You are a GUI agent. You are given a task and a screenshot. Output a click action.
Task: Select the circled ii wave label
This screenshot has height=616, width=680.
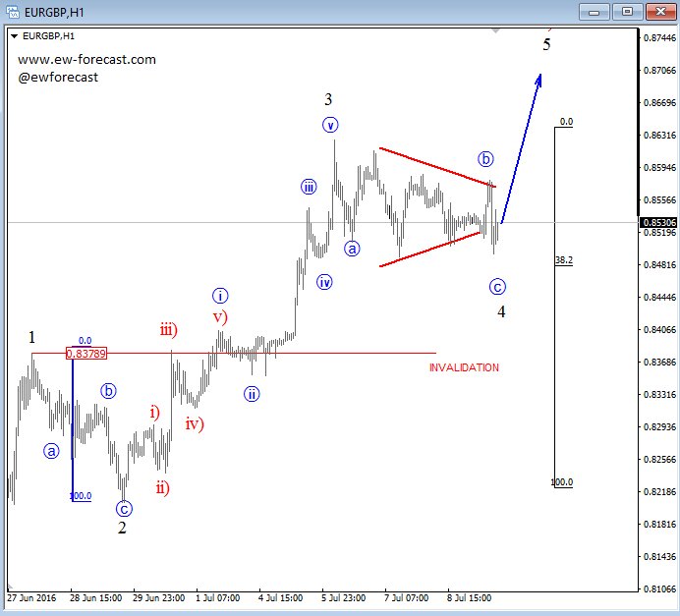coord(252,395)
